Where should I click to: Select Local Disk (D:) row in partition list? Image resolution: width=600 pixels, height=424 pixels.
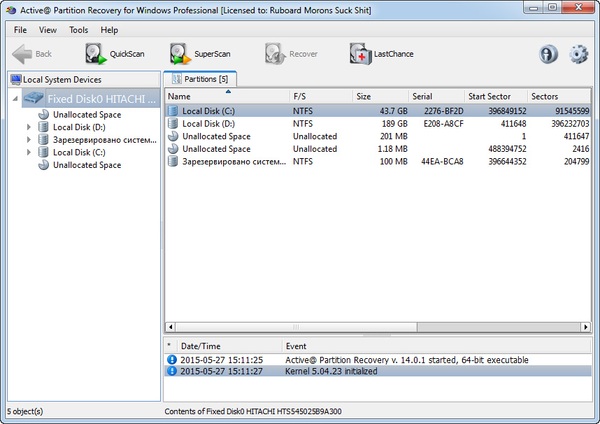tap(209, 123)
